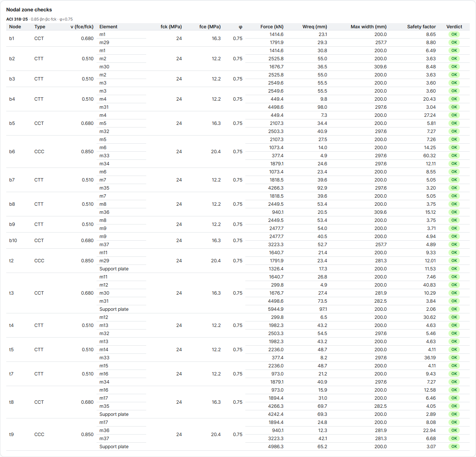The image size is (476, 457).
Task: Click the "Node" column header
Action: 15,26
